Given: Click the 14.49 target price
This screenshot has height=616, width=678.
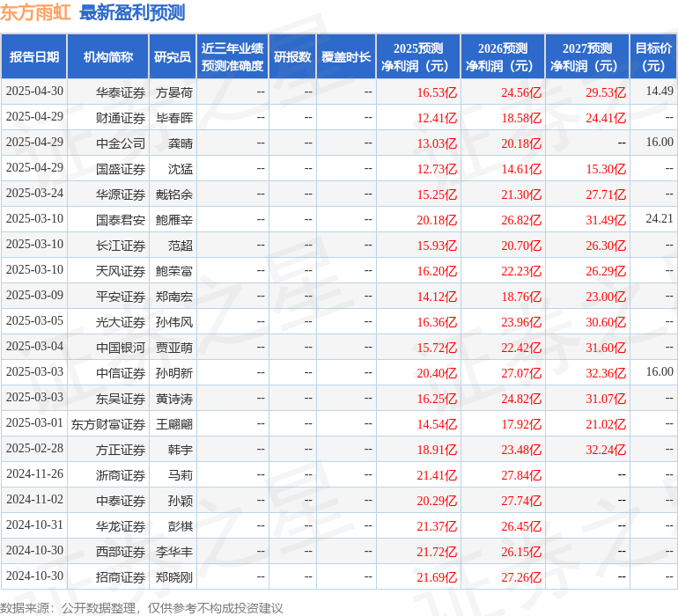Looking at the screenshot, I should (660, 91).
